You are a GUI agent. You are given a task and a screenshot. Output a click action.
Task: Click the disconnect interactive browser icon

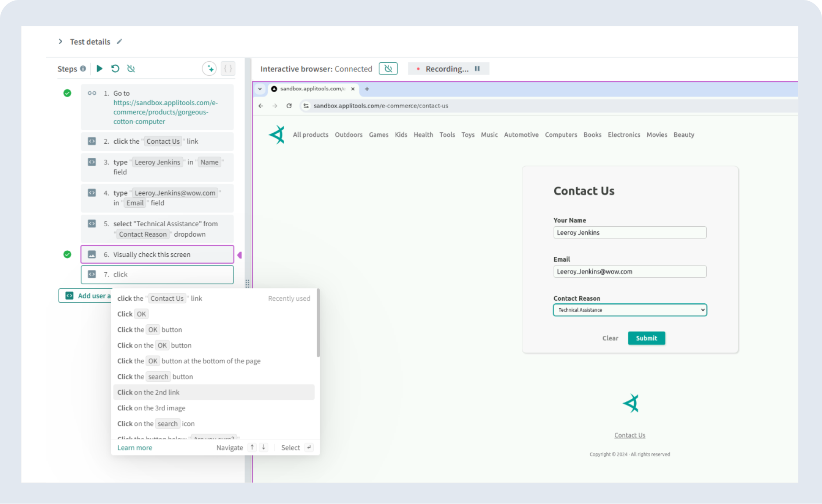tap(388, 69)
